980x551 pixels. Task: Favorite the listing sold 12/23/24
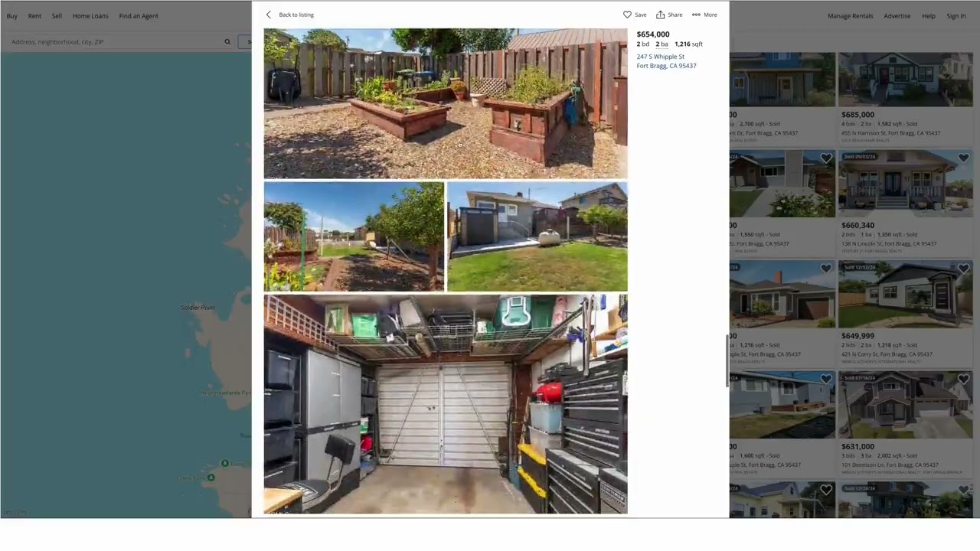tap(963, 490)
